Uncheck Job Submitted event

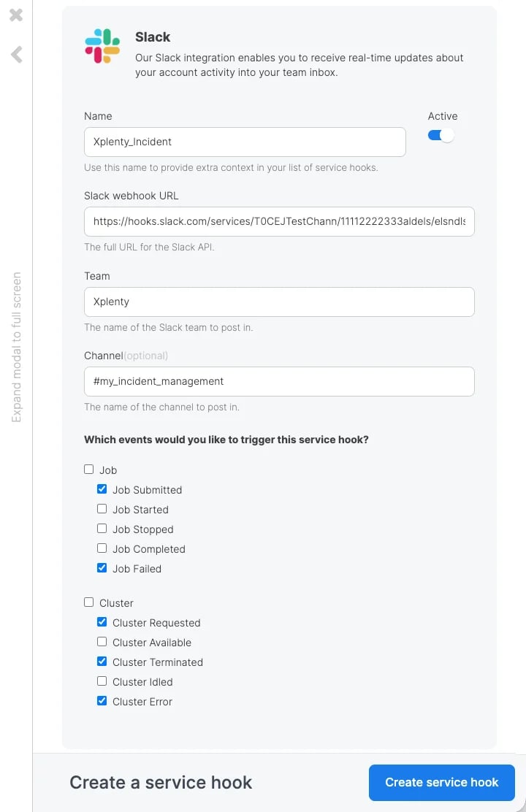coord(102,489)
